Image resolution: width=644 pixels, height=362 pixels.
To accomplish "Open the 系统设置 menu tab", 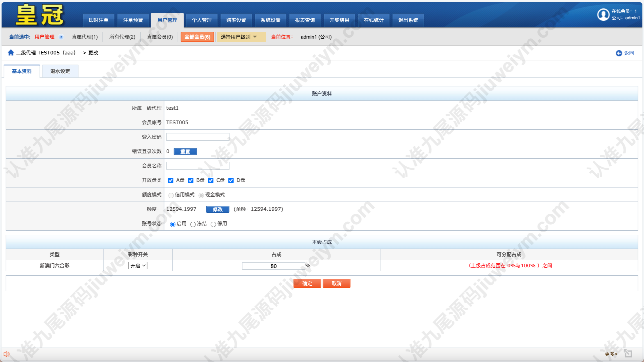I will pos(270,20).
